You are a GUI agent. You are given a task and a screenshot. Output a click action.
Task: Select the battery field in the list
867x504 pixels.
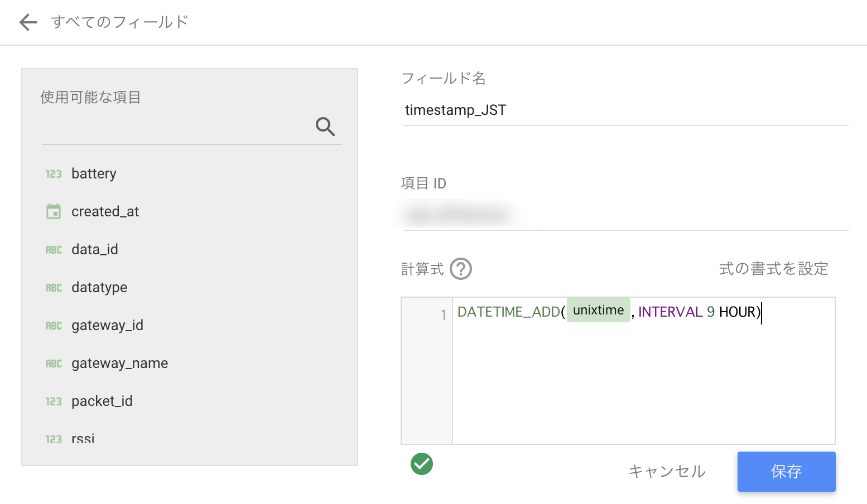tap(93, 173)
